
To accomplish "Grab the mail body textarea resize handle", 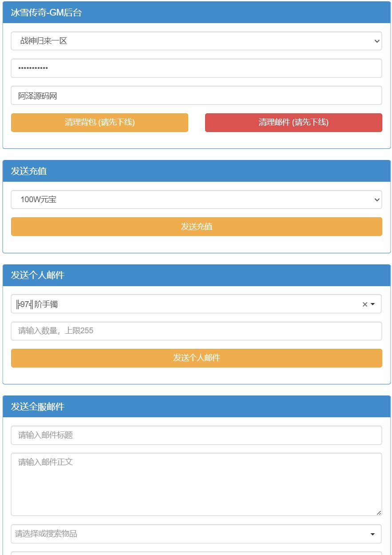I will point(379,513).
